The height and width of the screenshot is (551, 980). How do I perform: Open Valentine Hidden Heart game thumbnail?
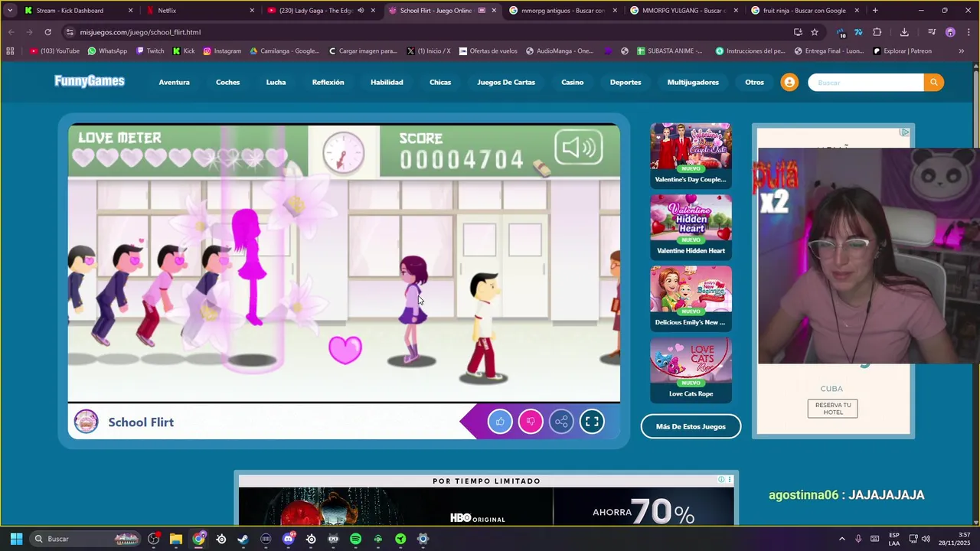coord(691,227)
